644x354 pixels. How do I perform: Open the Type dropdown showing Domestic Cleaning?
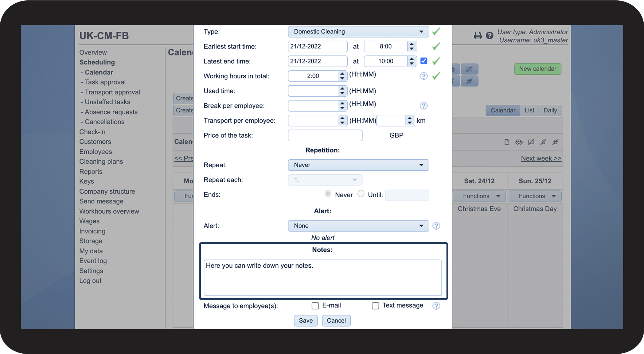358,32
